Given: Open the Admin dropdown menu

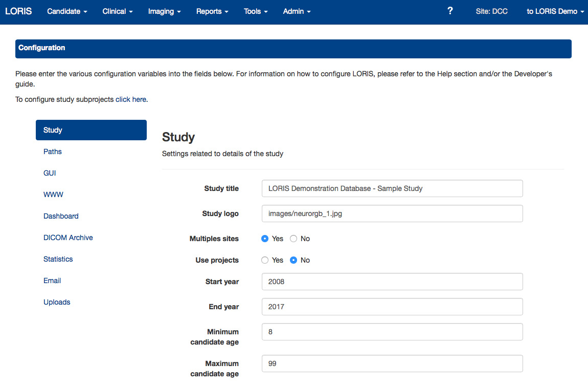Looking at the screenshot, I should 297,11.
